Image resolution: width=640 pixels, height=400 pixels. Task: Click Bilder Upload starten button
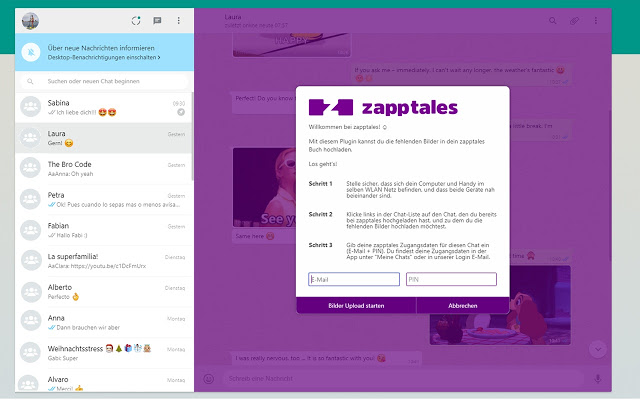coord(356,305)
